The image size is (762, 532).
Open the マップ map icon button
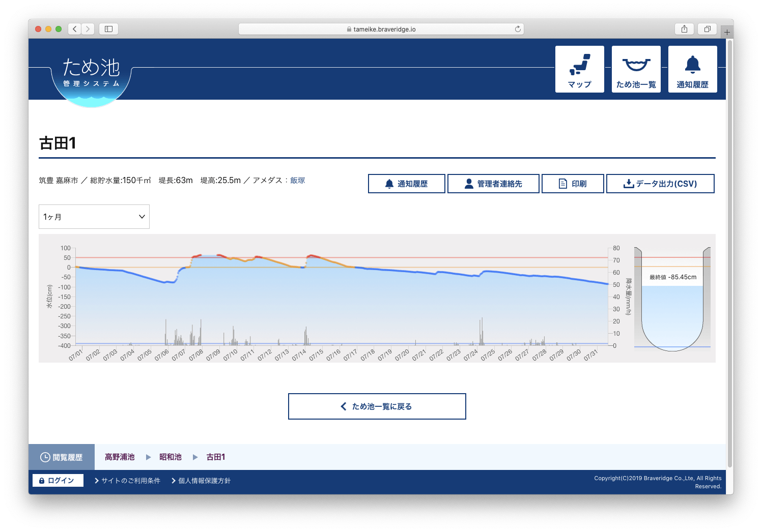(x=579, y=69)
